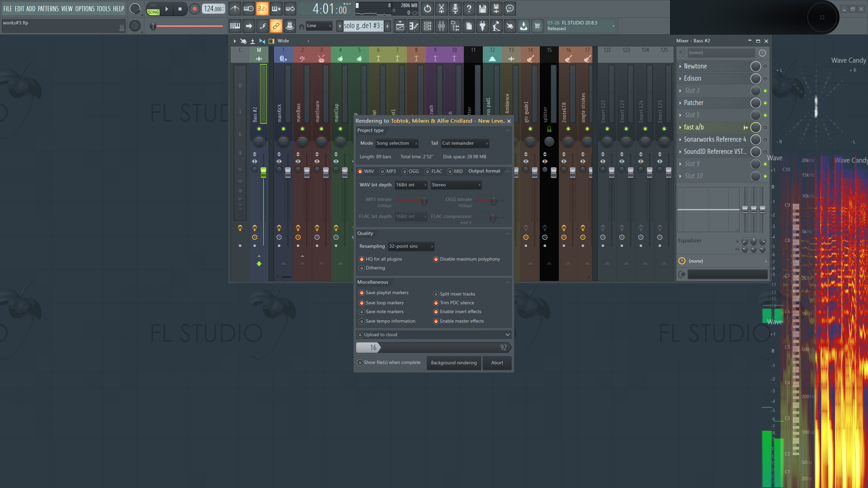Enable the Dithering option
Viewport: 868px width, 488px height.
pyautogui.click(x=362, y=268)
